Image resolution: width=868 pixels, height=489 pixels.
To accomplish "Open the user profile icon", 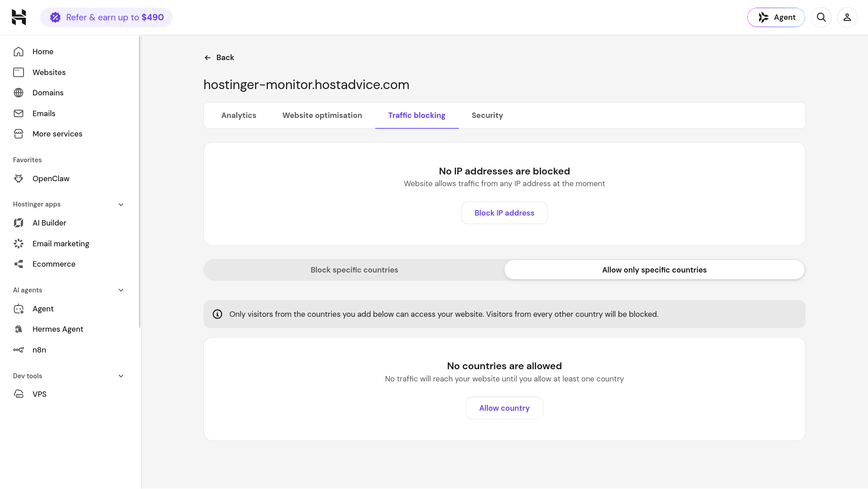I will (847, 17).
